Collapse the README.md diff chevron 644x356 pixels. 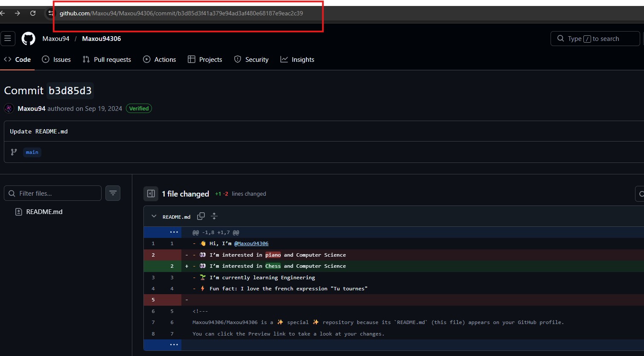click(x=154, y=217)
